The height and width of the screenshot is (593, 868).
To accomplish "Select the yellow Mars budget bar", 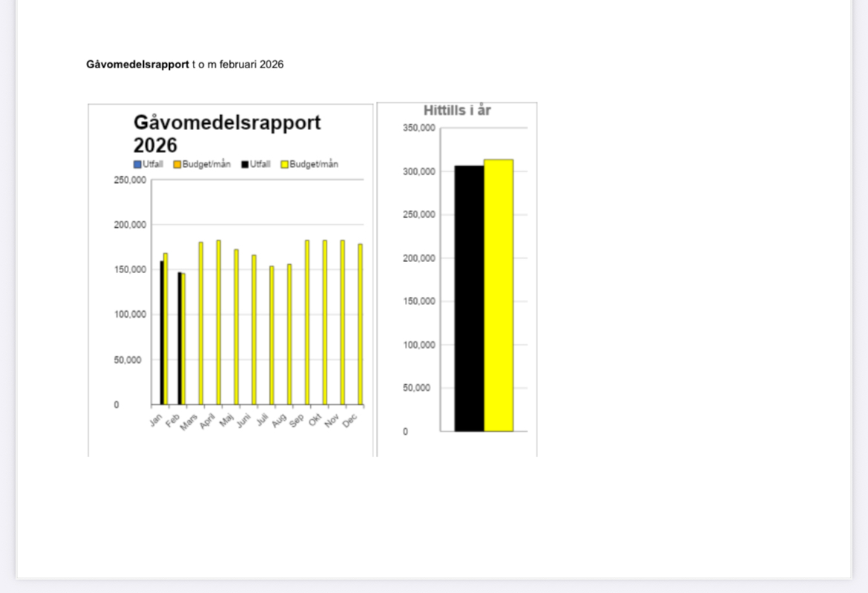I will pos(200,324).
